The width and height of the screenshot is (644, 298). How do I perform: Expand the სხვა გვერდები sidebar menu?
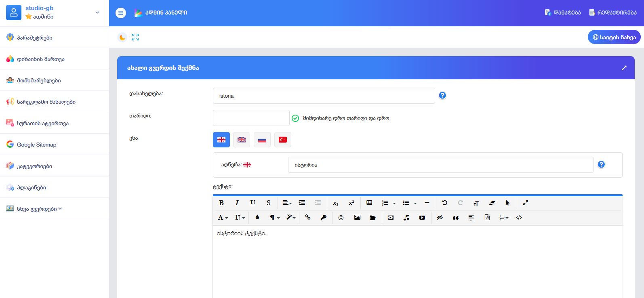[x=39, y=209]
